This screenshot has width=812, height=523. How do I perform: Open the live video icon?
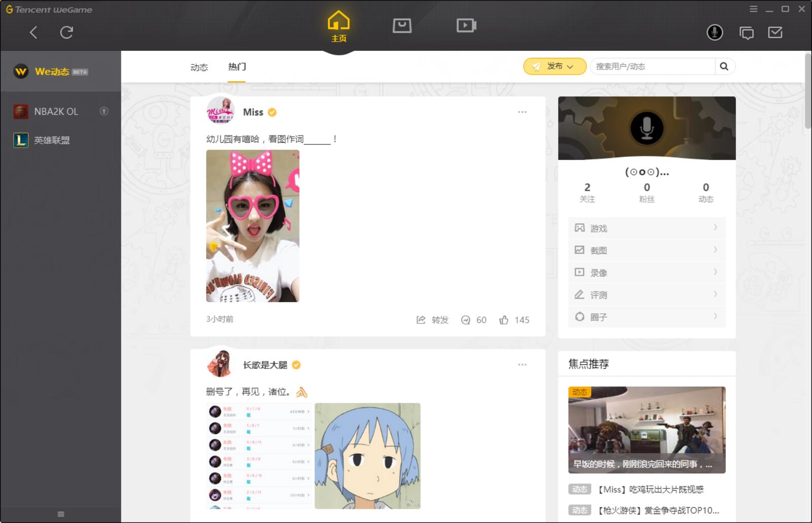click(466, 25)
